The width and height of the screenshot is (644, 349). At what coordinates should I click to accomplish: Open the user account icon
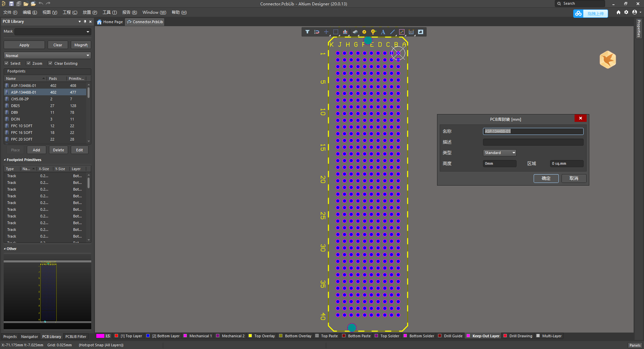[634, 12]
